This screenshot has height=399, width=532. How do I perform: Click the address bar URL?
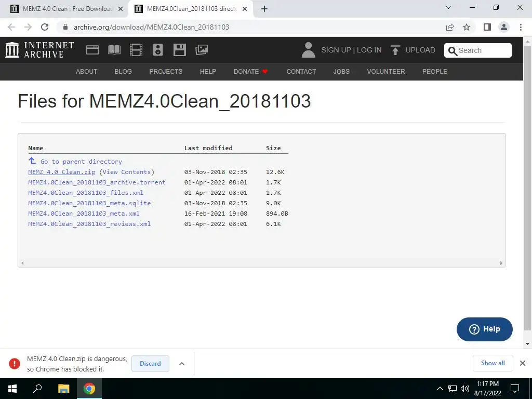(x=151, y=27)
